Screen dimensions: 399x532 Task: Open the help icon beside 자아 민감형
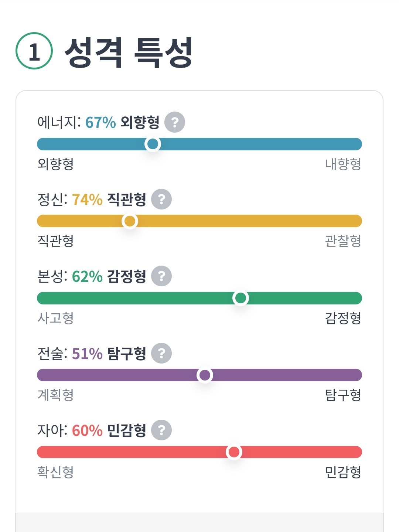161,430
